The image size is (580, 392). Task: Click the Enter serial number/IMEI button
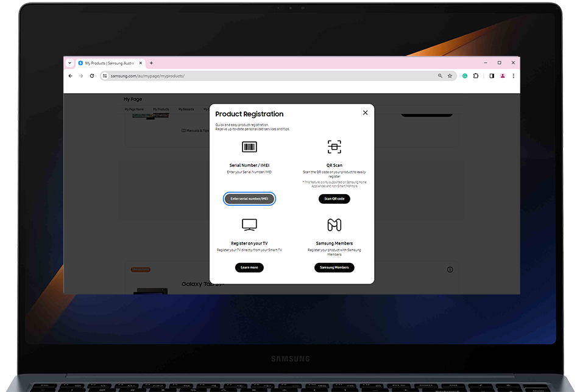click(x=249, y=198)
